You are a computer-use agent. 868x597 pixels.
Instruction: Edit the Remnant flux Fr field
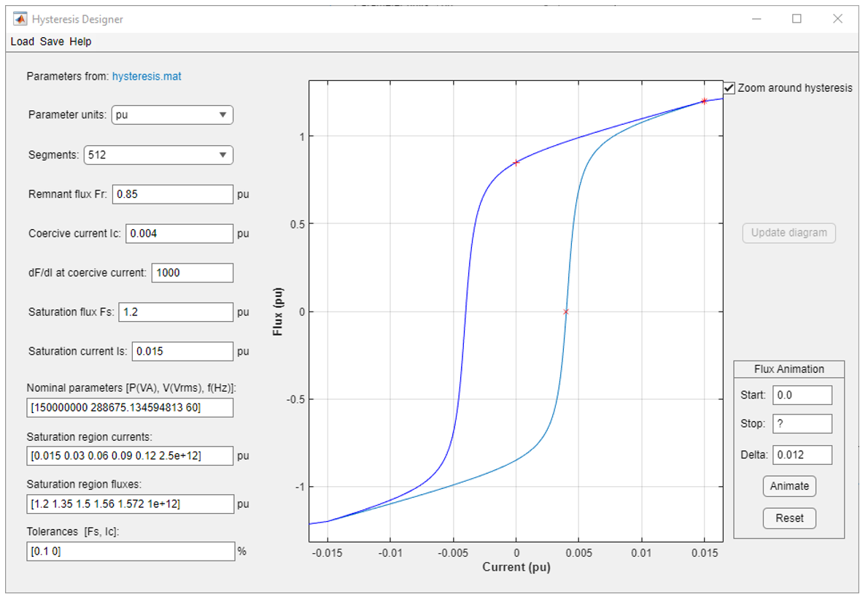[x=172, y=194]
